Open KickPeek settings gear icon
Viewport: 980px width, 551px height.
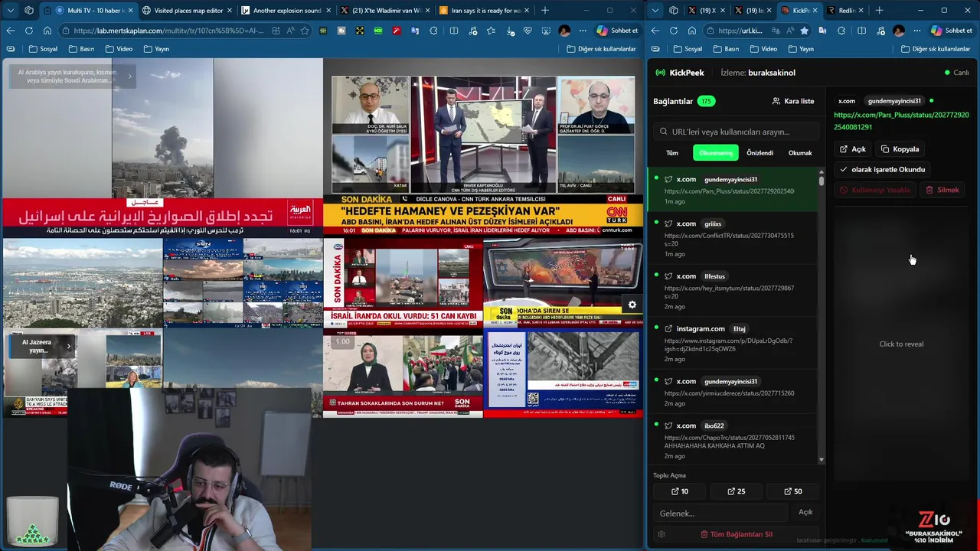point(661,534)
